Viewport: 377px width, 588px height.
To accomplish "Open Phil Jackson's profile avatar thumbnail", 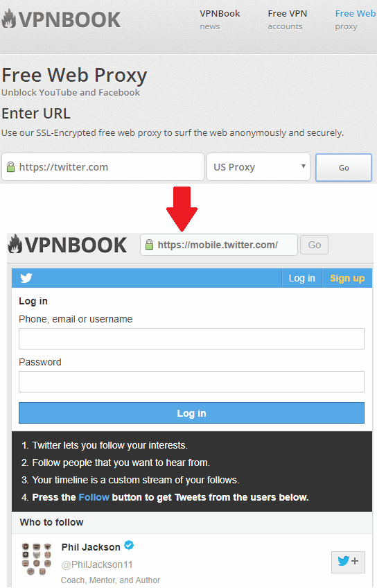I will 36,559.
